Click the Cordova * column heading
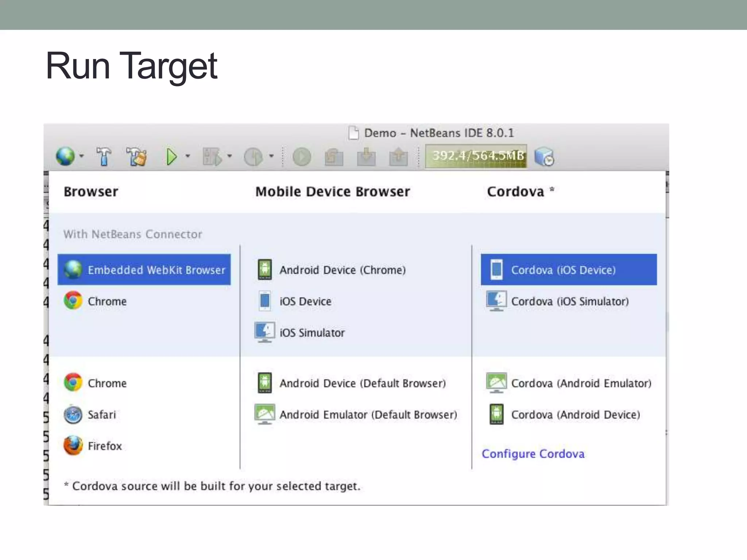 [520, 192]
